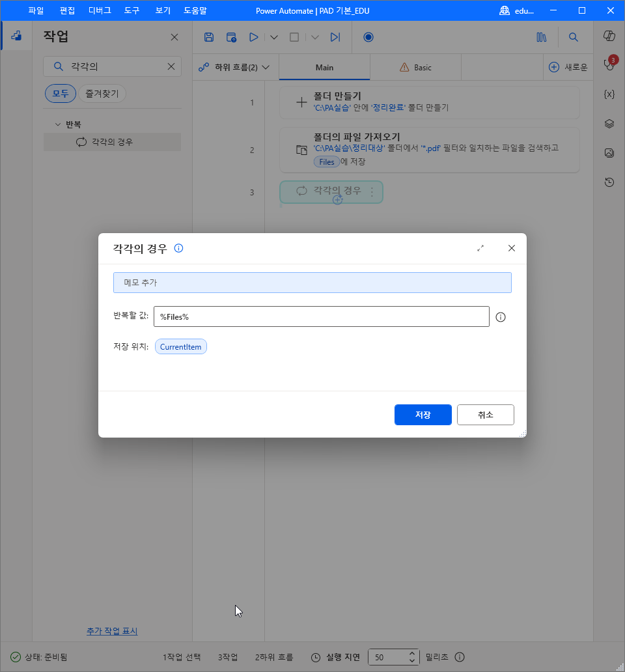Click the 메모 추가 note field
Image resolution: width=625 pixels, height=672 pixels.
pyautogui.click(x=312, y=283)
